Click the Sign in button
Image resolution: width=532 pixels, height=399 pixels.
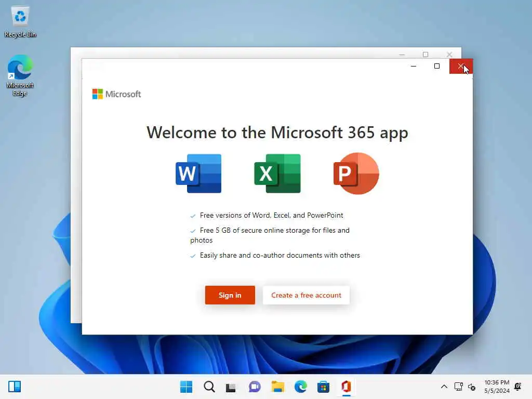coord(230,295)
